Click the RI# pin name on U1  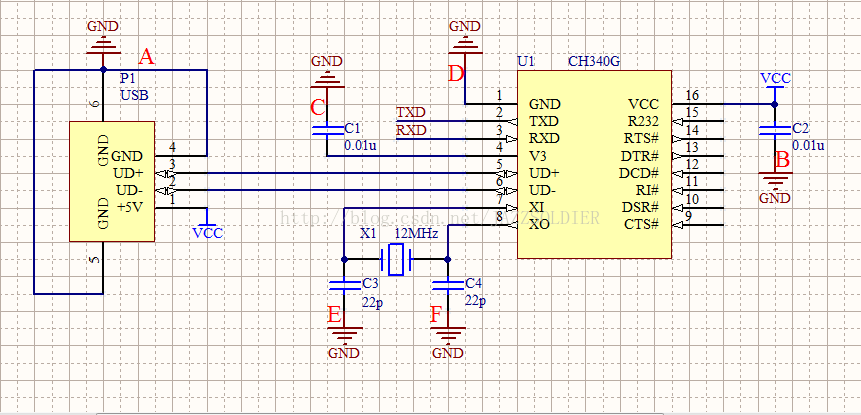pos(648,190)
